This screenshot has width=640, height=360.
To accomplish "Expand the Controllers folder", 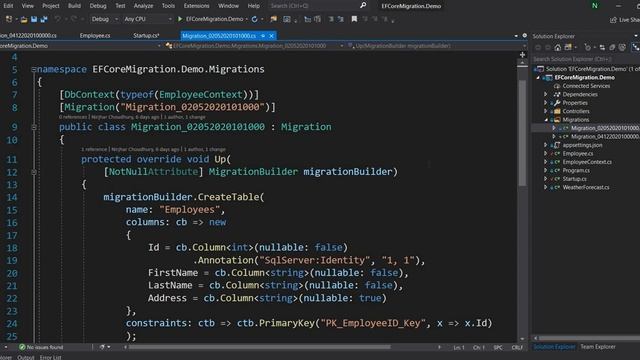I will coord(546,111).
